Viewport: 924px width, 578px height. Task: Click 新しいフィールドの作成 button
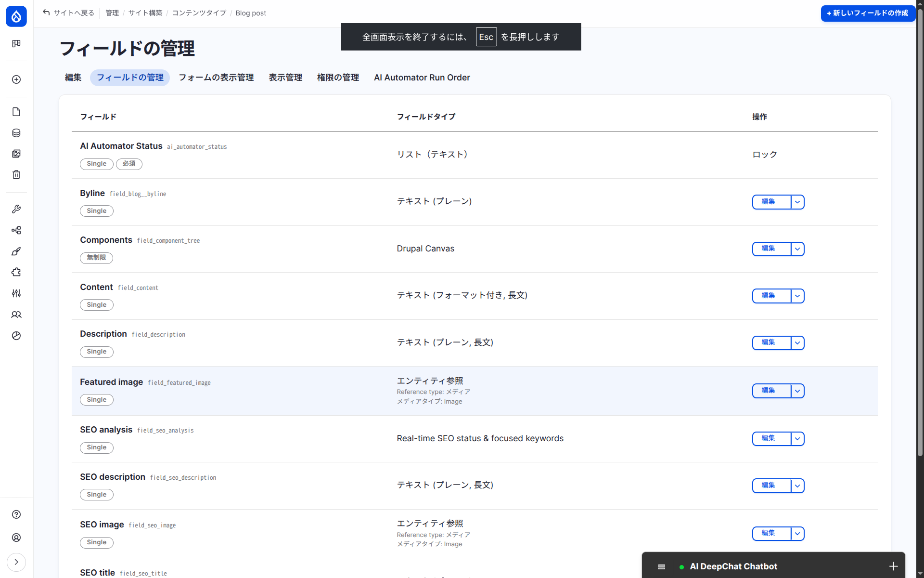(x=868, y=13)
